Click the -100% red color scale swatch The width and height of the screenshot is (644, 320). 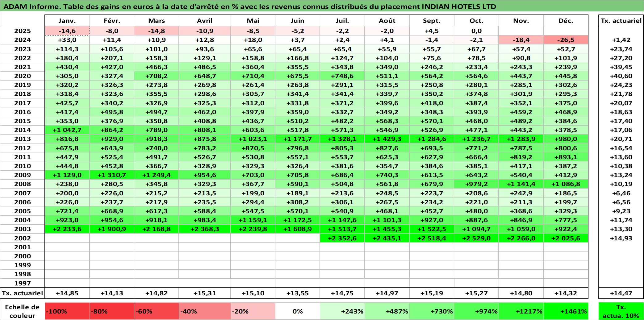click(x=67, y=311)
